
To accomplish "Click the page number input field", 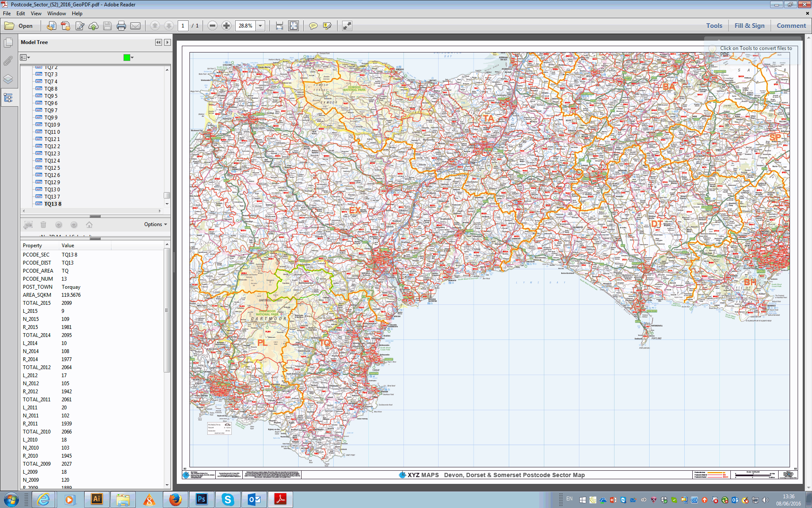I will point(183,26).
